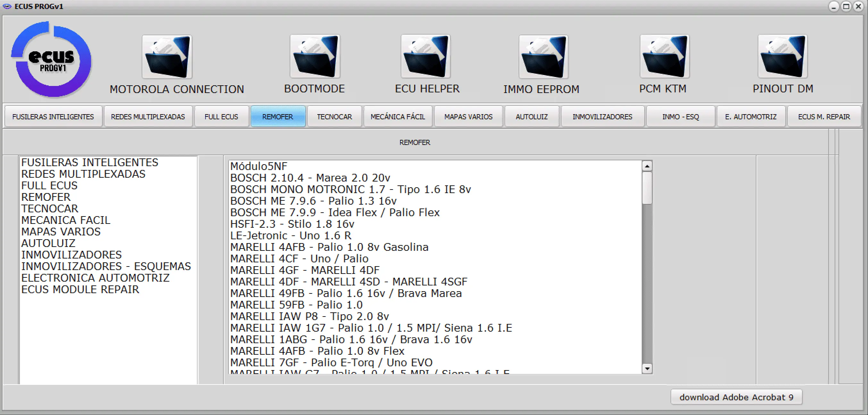The width and height of the screenshot is (868, 415).
Task: Select MARELLI 7GF - Palio E-Torq entry
Action: coord(331,362)
